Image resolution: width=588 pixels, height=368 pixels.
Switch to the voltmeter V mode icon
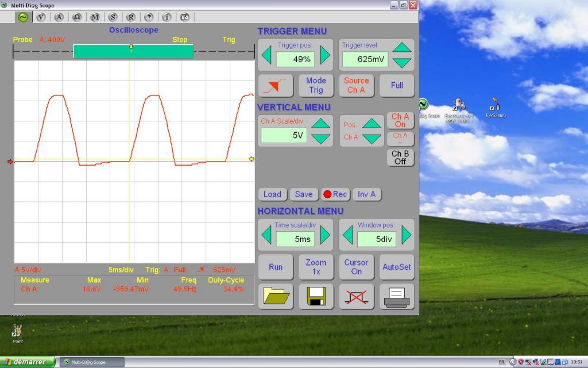point(41,17)
